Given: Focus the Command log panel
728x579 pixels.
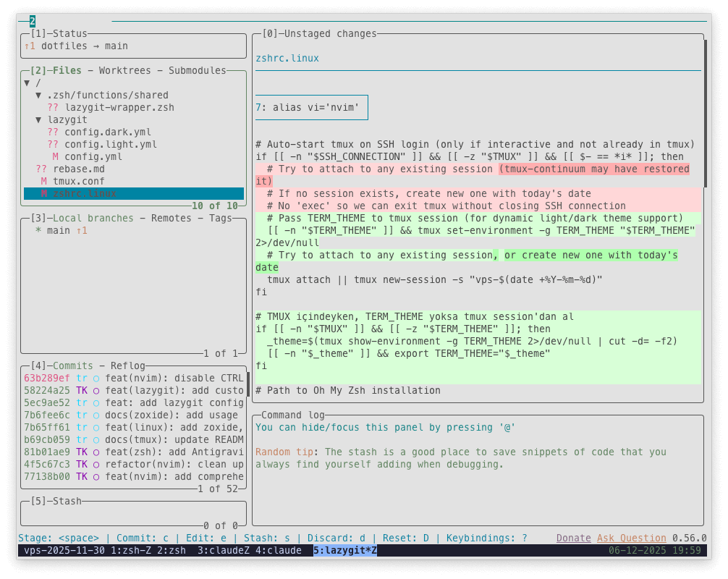Looking at the screenshot, I should pyautogui.click(x=478, y=470).
